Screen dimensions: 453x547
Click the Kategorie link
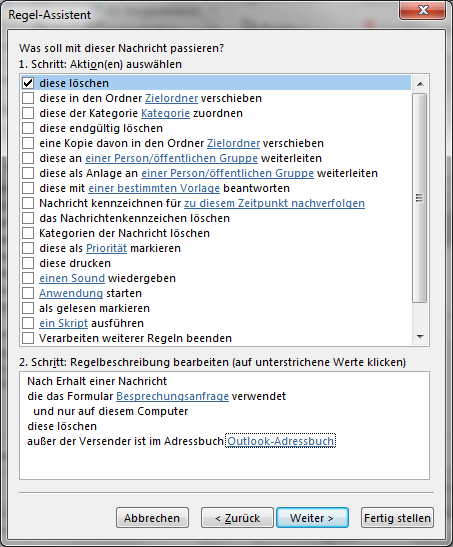point(165,113)
